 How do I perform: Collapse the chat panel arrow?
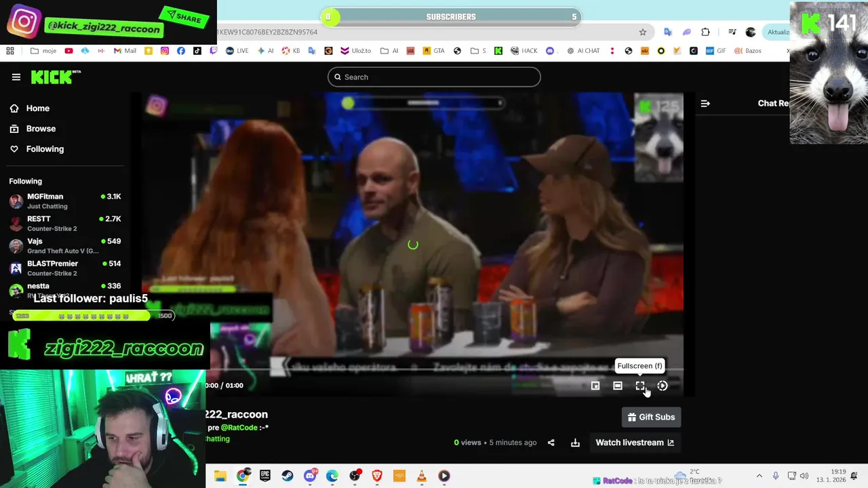point(705,104)
